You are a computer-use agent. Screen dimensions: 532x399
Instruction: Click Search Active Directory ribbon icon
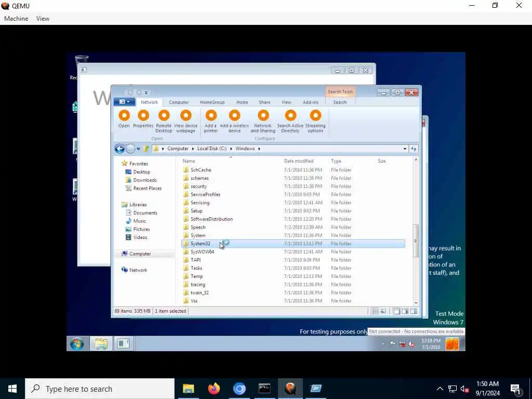click(x=290, y=116)
